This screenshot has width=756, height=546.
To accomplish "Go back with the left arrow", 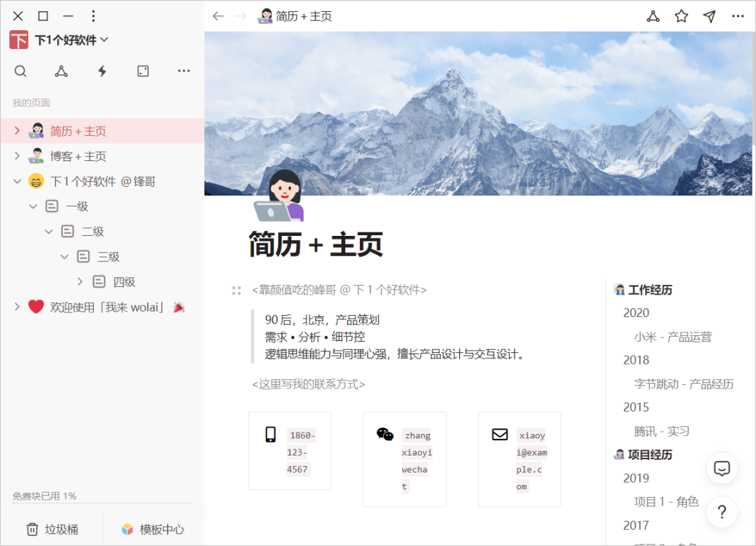I will 218,16.
